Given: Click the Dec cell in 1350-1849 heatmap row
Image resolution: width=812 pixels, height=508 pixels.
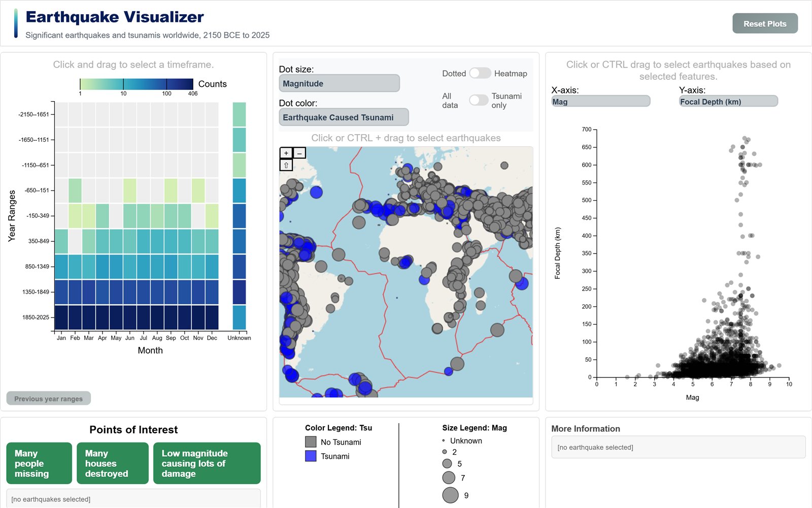Looking at the screenshot, I should click(212, 292).
